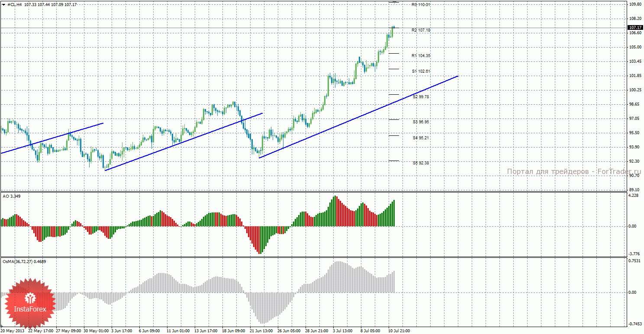Click the S5 92.38 support label
The height and width of the screenshot is (334, 644).
click(x=421, y=163)
